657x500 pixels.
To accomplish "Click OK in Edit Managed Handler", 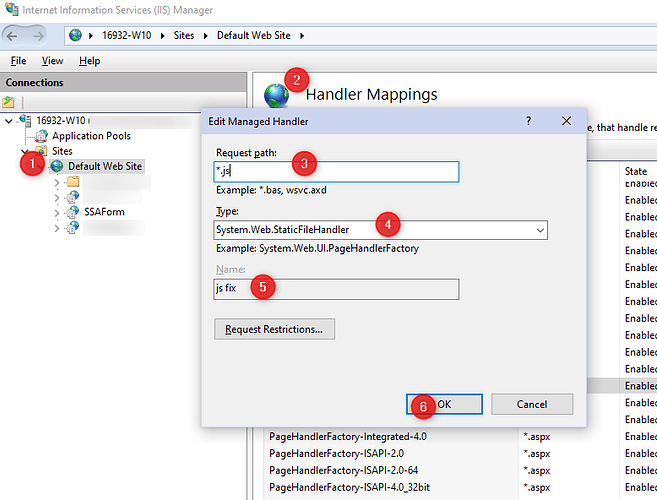I will click(x=444, y=404).
